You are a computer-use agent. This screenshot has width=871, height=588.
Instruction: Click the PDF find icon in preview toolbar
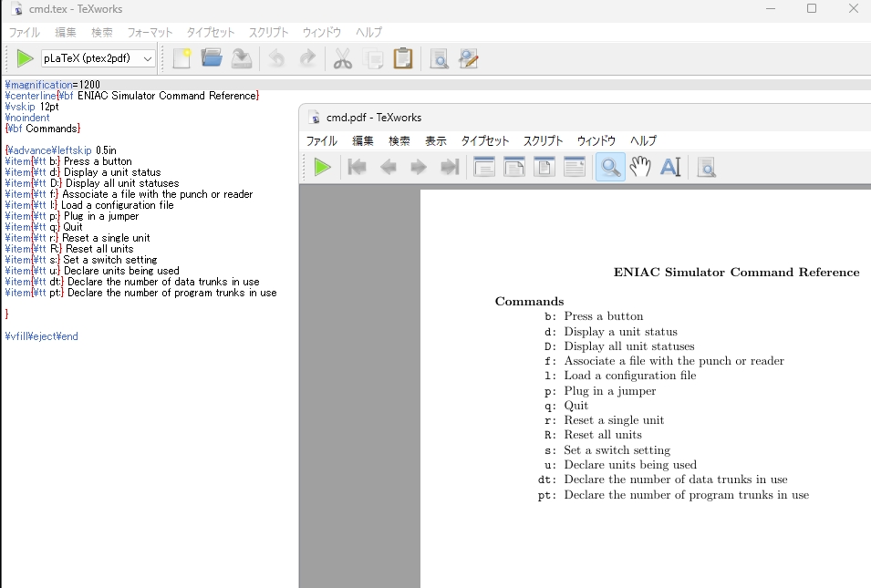point(706,167)
